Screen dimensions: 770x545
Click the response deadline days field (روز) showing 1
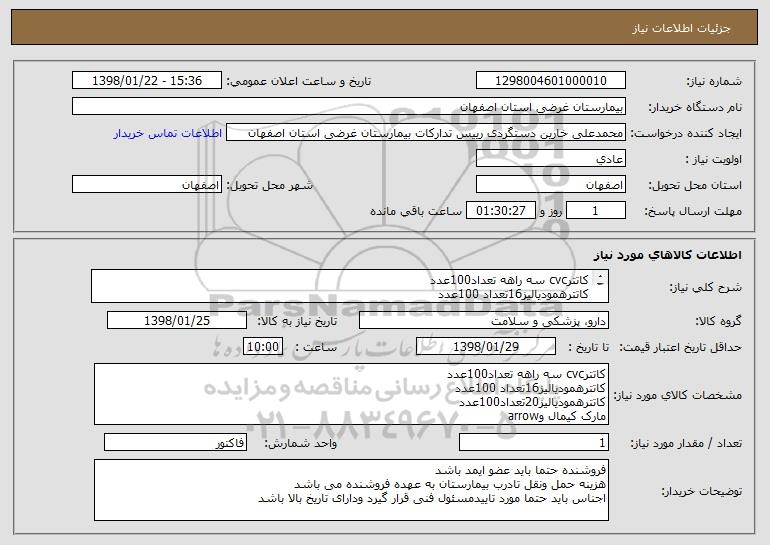click(596, 211)
